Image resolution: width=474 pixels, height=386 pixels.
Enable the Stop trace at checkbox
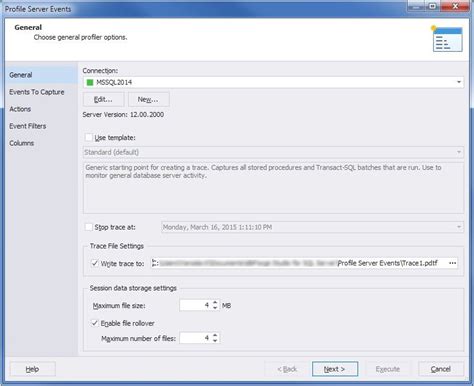[x=89, y=227]
